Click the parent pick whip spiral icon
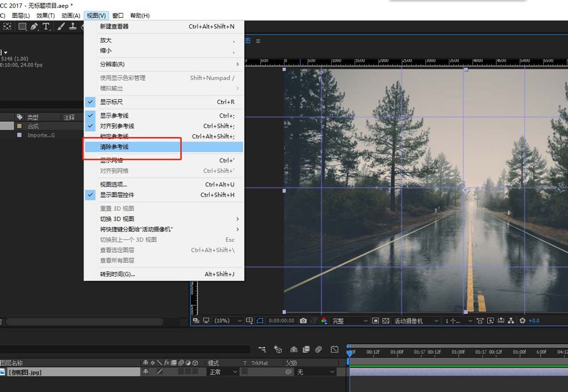Viewport: 568px width, 392px height. pyautogui.click(x=289, y=372)
